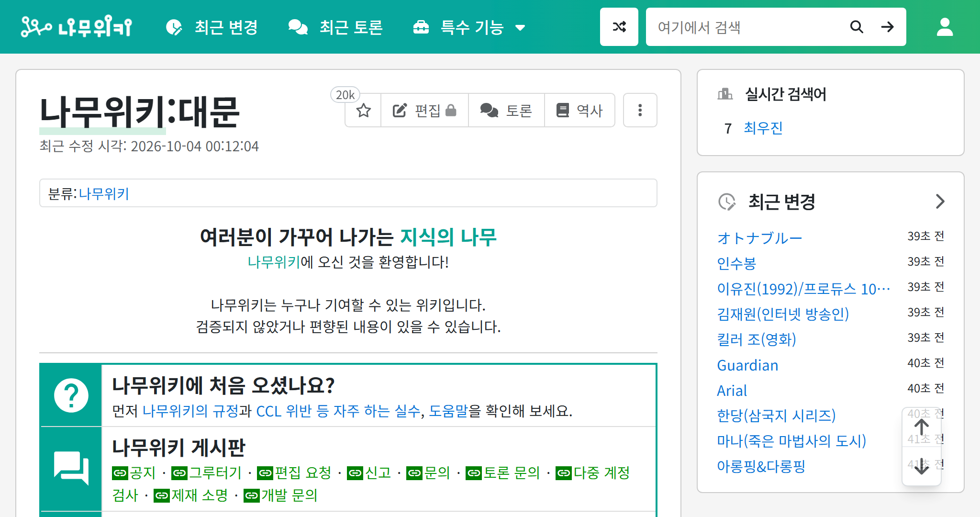
Task: Open the vertical three-dot more menu
Action: 640,110
